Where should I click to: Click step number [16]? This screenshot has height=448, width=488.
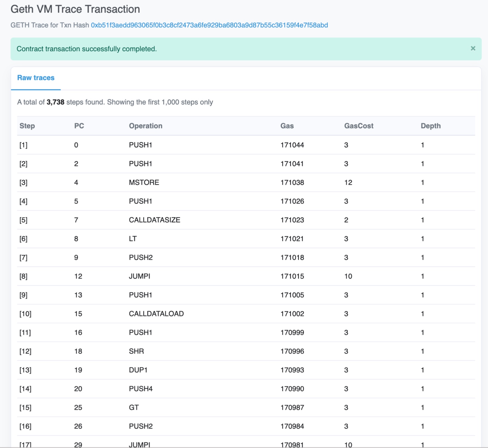pos(25,426)
